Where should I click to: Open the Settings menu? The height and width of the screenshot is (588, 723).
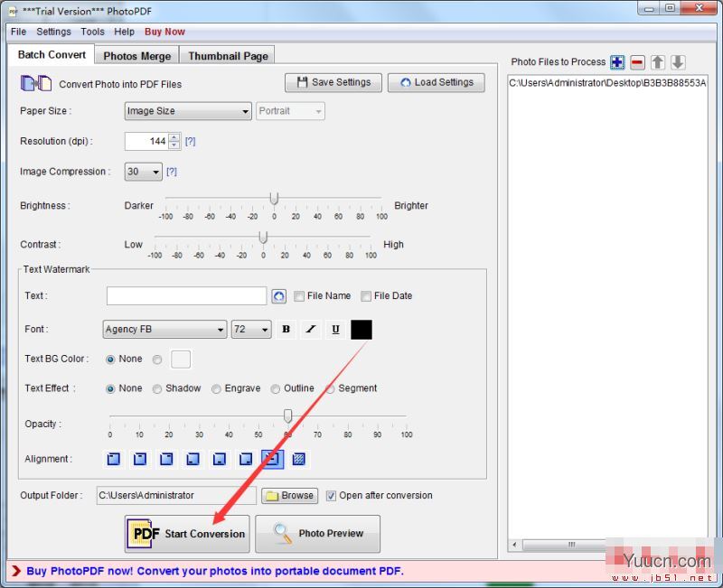(x=53, y=32)
